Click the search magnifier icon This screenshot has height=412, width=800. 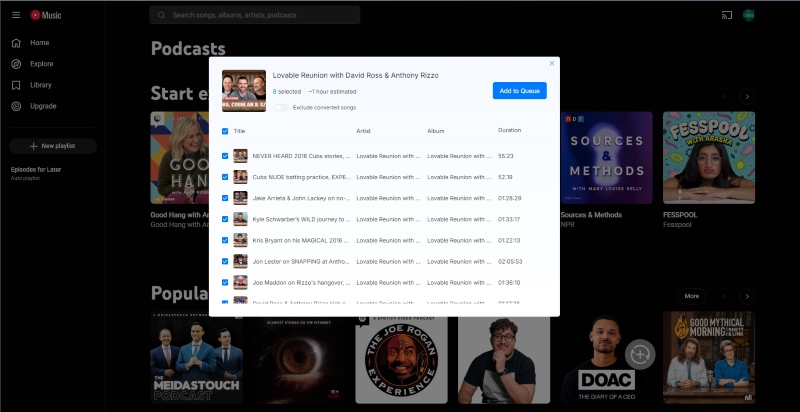pyautogui.click(x=161, y=15)
